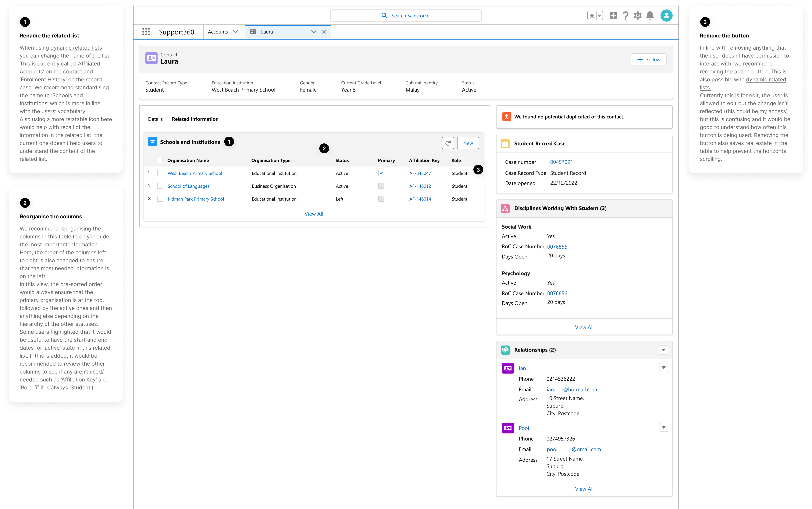Select the Related Information tab

point(195,119)
